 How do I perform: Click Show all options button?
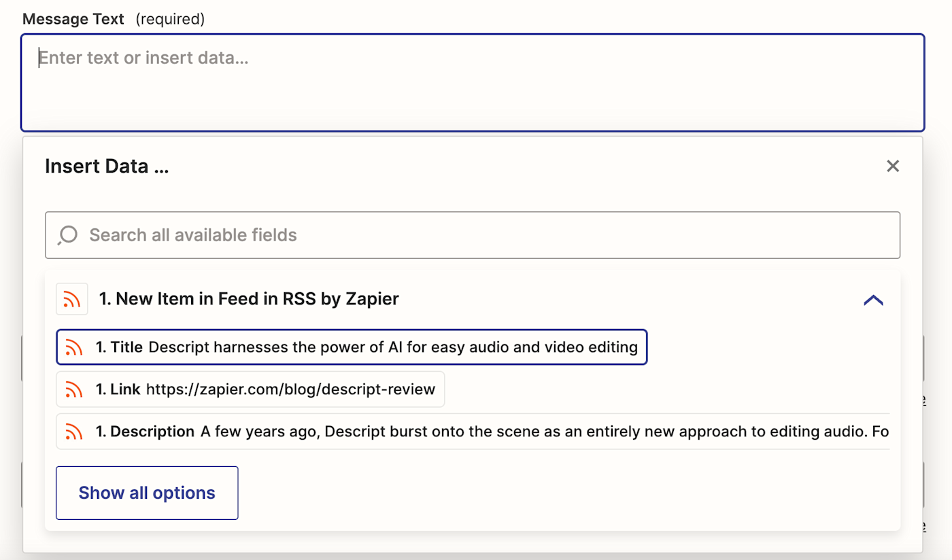click(147, 493)
